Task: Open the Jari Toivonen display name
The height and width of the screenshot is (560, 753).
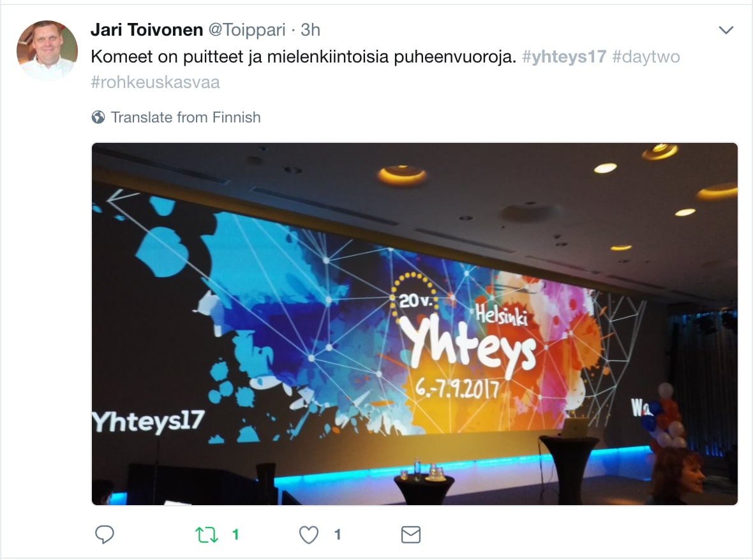Action: (x=147, y=30)
